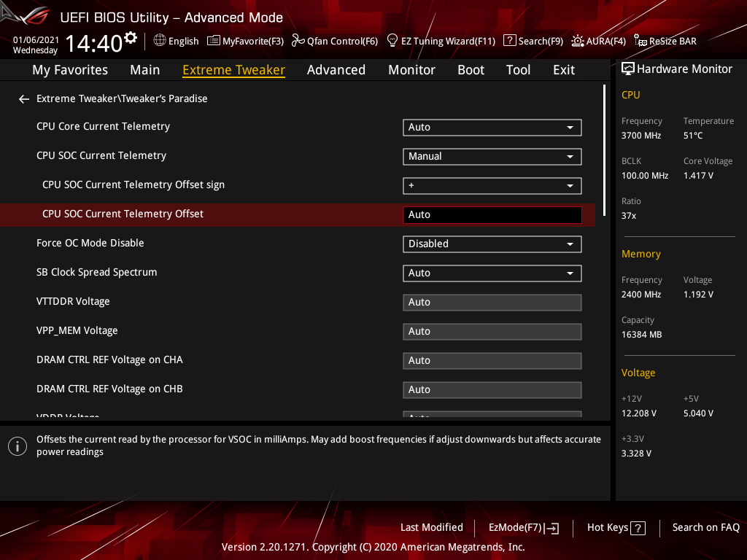Click the CPU section heading in Hardware Monitor
Viewport: 747px width, 560px height.
[x=630, y=95]
